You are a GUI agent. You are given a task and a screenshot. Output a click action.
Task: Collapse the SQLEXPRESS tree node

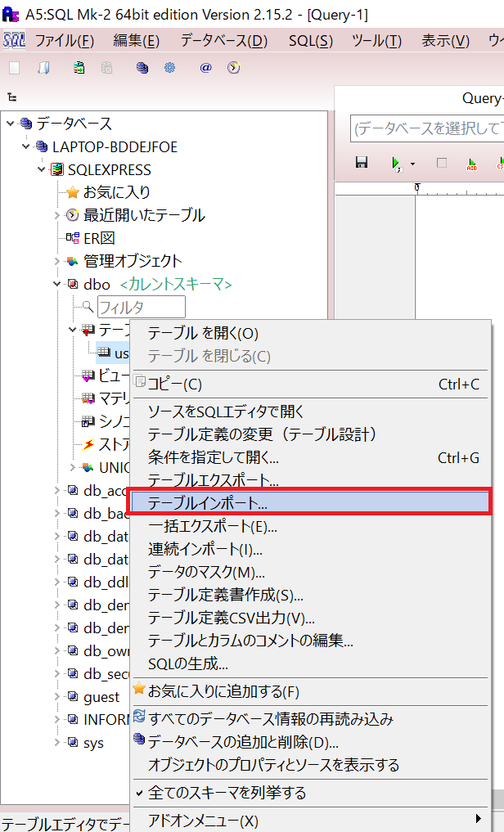42,170
